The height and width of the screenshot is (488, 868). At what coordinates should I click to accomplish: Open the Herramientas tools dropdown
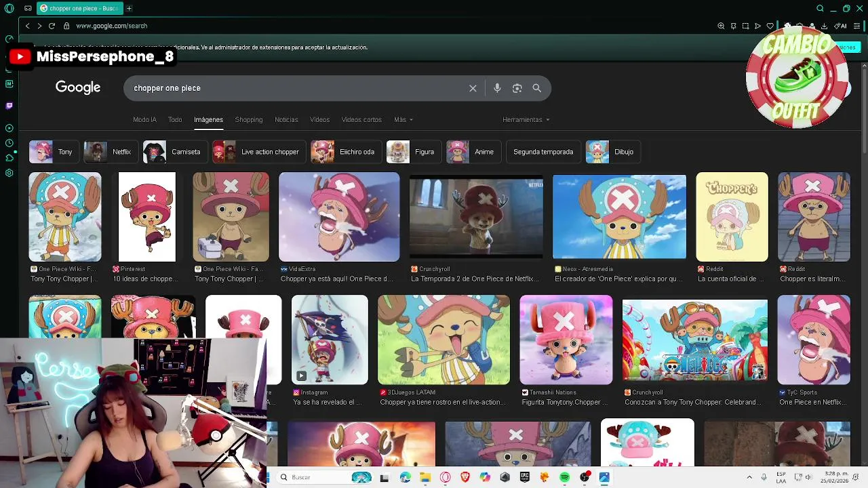(x=526, y=119)
